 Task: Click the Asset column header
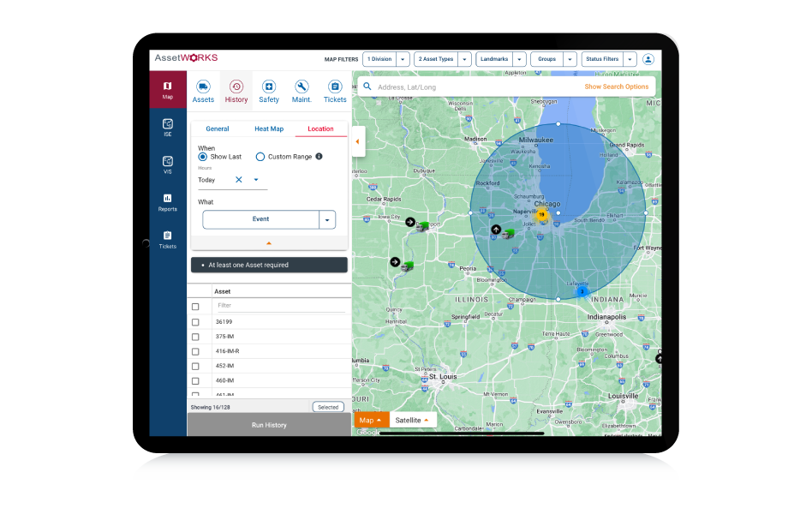tap(222, 292)
